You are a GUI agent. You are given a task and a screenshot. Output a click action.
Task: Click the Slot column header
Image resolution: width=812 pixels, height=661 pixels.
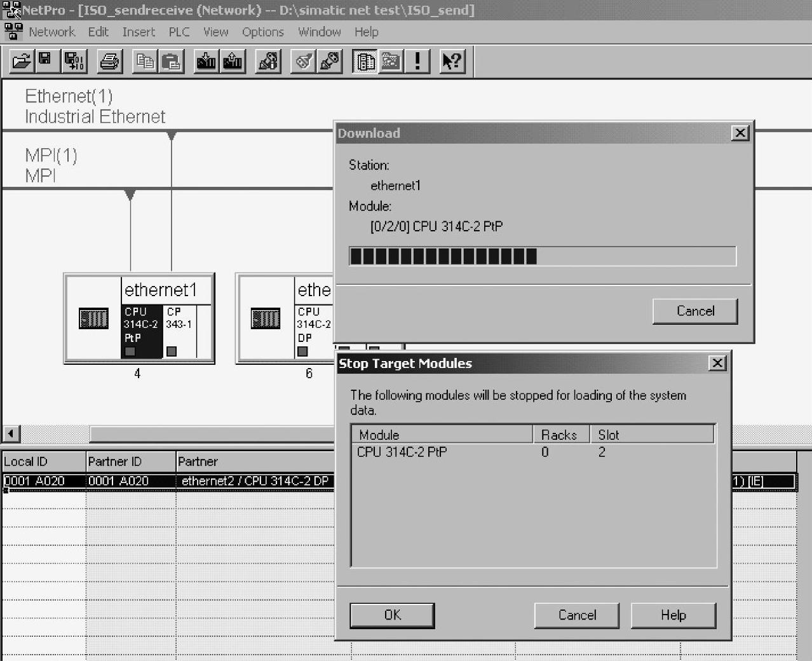[x=652, y=435]
